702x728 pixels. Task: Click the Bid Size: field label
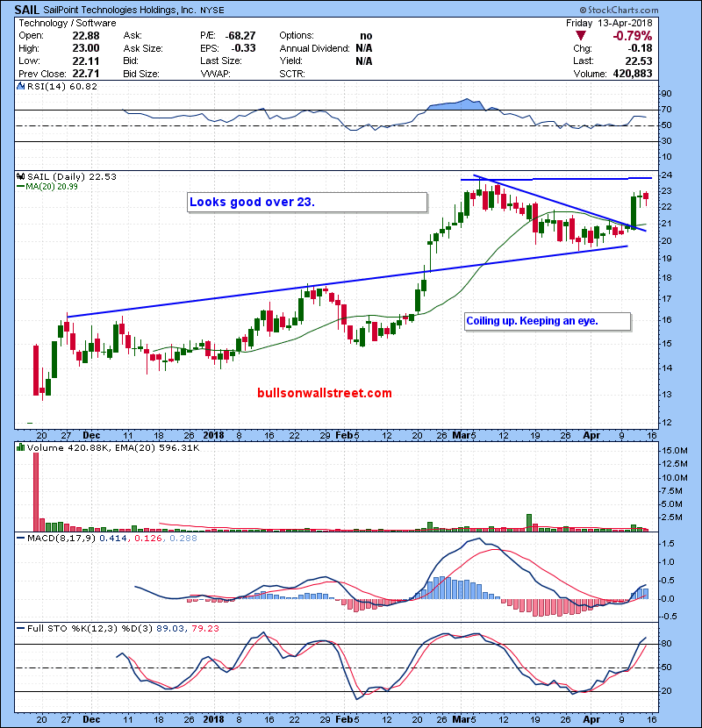tap(141, 74)
